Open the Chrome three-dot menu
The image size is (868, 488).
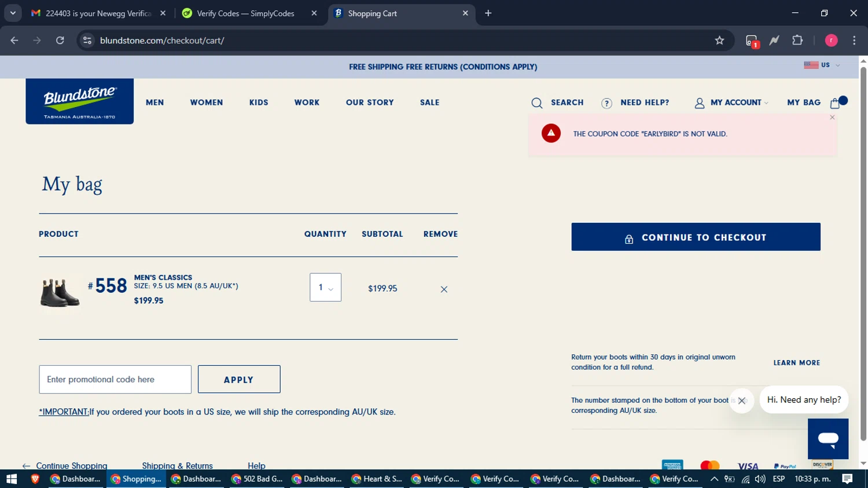[854, 41]
